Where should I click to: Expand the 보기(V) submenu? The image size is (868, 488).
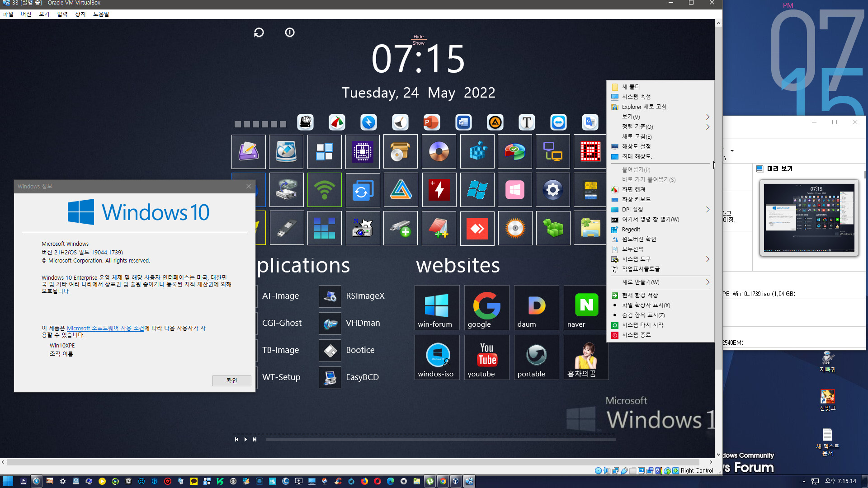[x=660, y=117]
